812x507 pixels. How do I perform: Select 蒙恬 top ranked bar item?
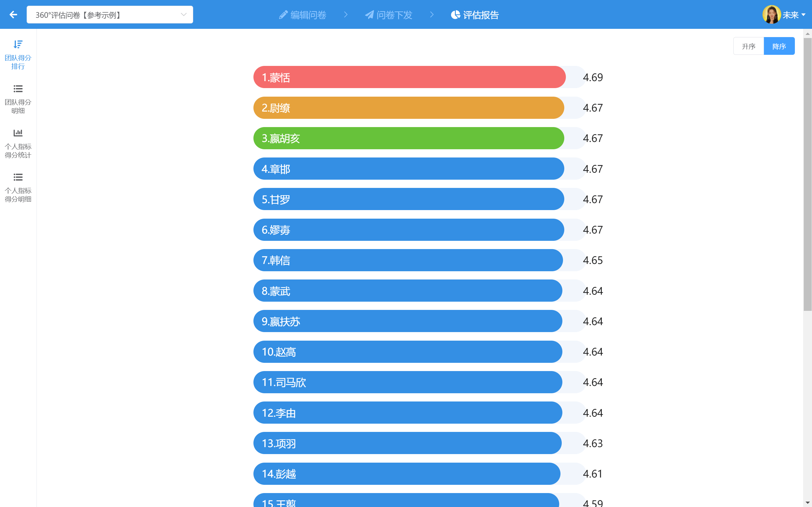[409, 77]
